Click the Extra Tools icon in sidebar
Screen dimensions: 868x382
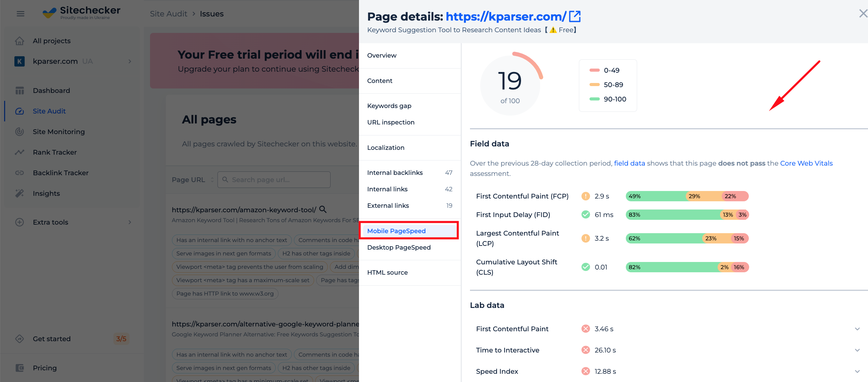coord(19,222)
